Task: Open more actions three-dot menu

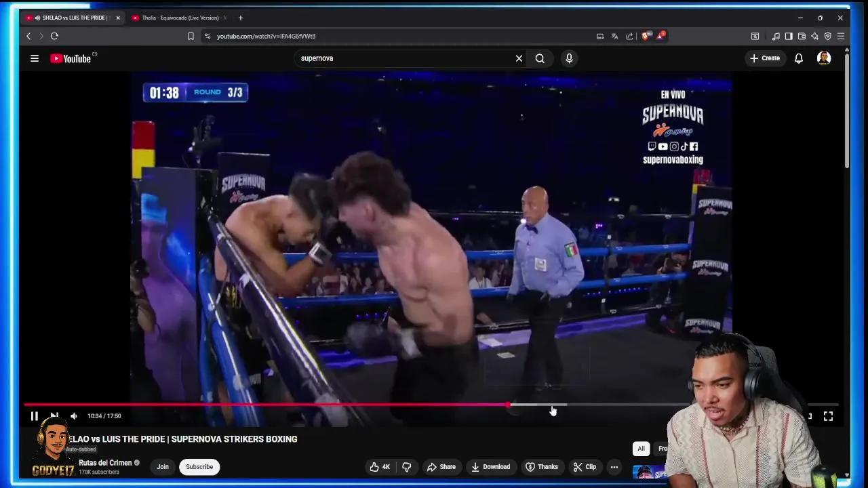Action: pos(614,467)
